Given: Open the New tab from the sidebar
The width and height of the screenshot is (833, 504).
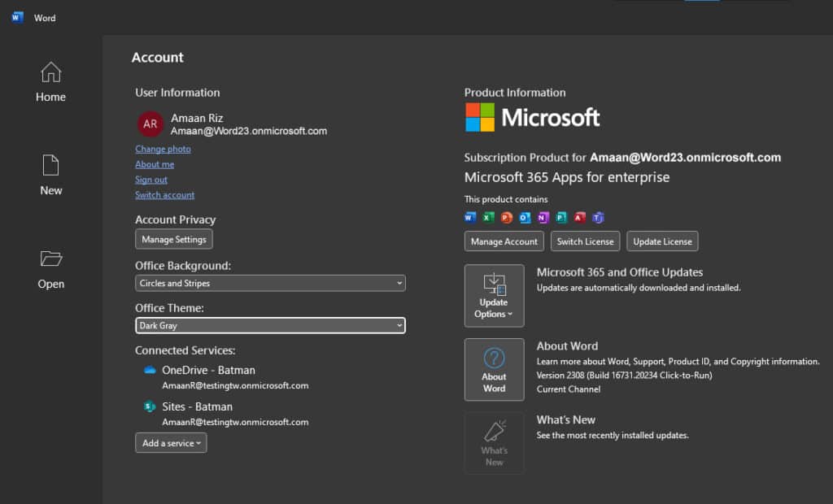Looking at the screenshot, I should click(x=50, y=174).
